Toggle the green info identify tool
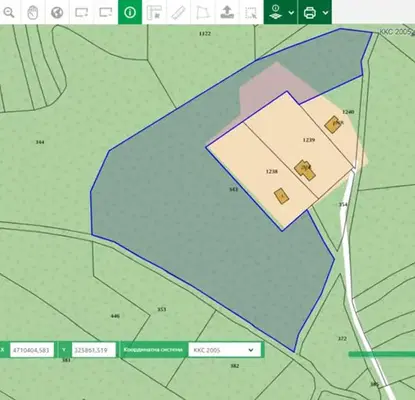The width and height of the screenshot is (415, 400). (130, 12)
